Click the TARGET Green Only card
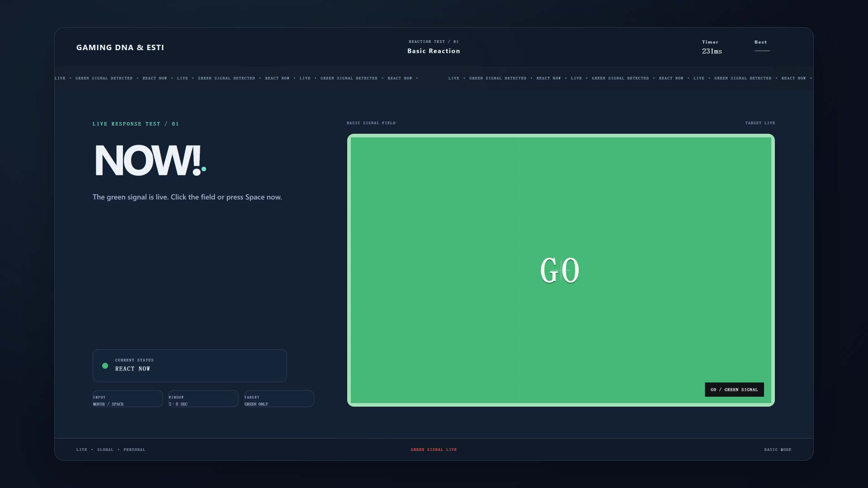Screen dimensions: 868x488 [x=279, y=399]
